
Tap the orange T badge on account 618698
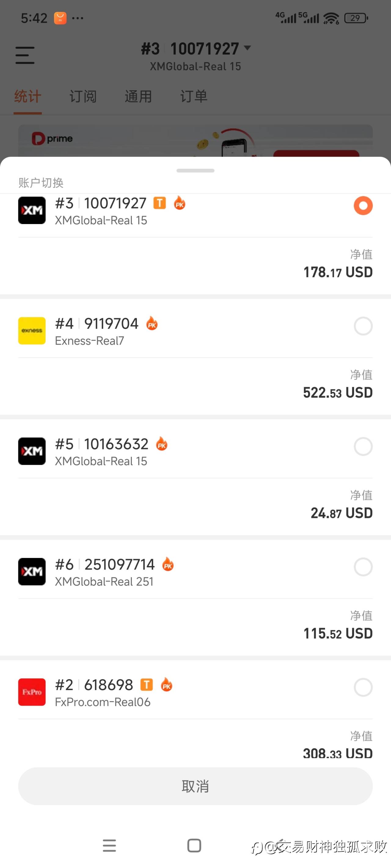click(146, 685)
